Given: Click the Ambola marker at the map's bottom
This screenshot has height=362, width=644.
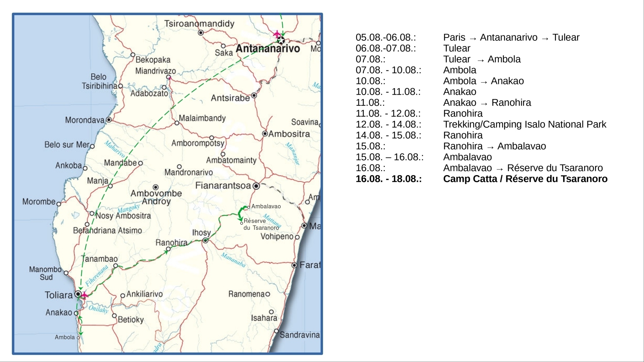Looking at the screenshot, I should point(78,337).
